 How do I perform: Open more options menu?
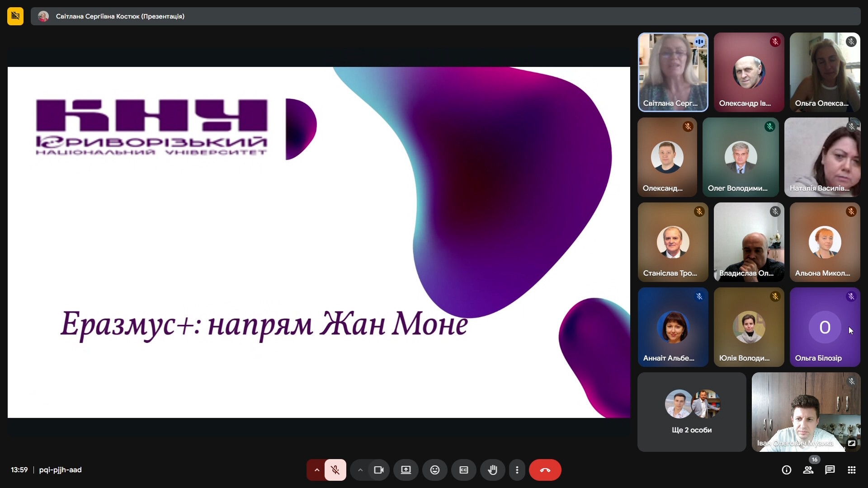(x=517, y=470)
